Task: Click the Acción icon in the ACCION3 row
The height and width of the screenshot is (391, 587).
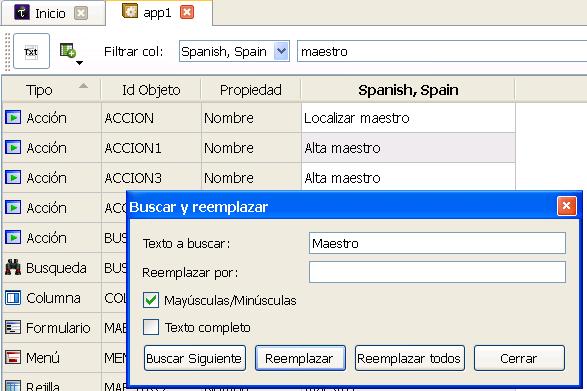Action: click(x=13, y=178)
